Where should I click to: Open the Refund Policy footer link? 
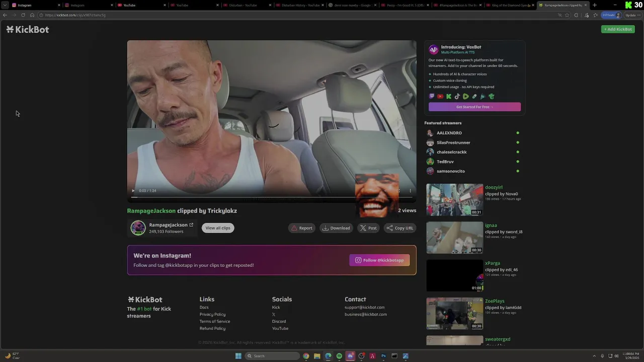[x=212, y=328]
